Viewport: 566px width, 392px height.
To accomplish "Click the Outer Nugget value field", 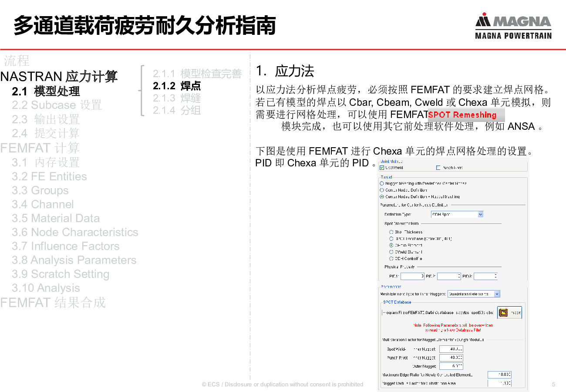I will point(451,366).
